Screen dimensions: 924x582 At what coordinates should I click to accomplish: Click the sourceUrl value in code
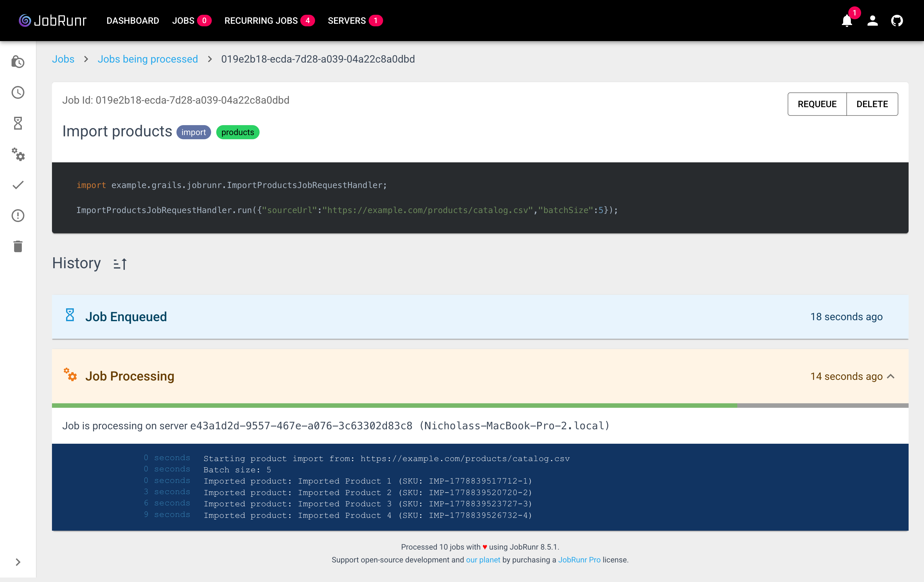coord(428,210)
